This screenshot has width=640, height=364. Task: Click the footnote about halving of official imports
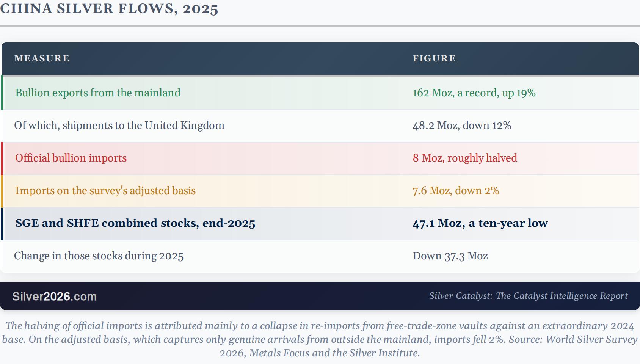320,339
